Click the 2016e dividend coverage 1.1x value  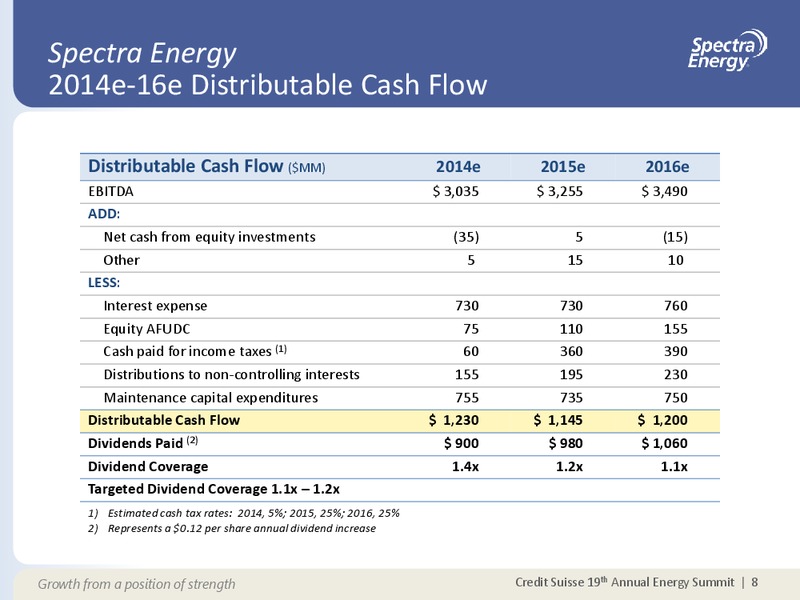(674, 466)
